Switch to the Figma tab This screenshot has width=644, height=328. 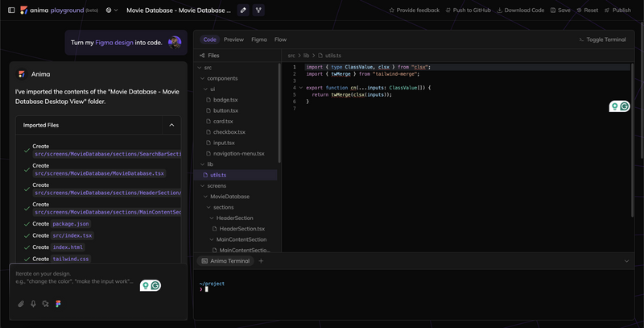click(x=259, y=39)
